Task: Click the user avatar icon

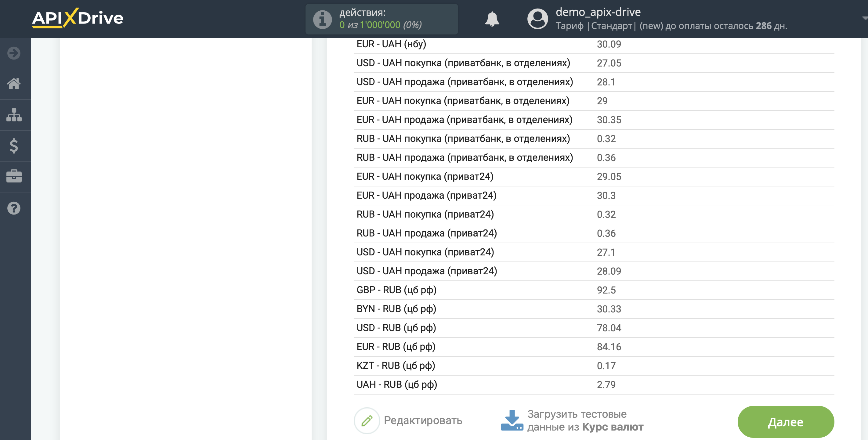Action: pyautogui.click(x=537, y=19)
